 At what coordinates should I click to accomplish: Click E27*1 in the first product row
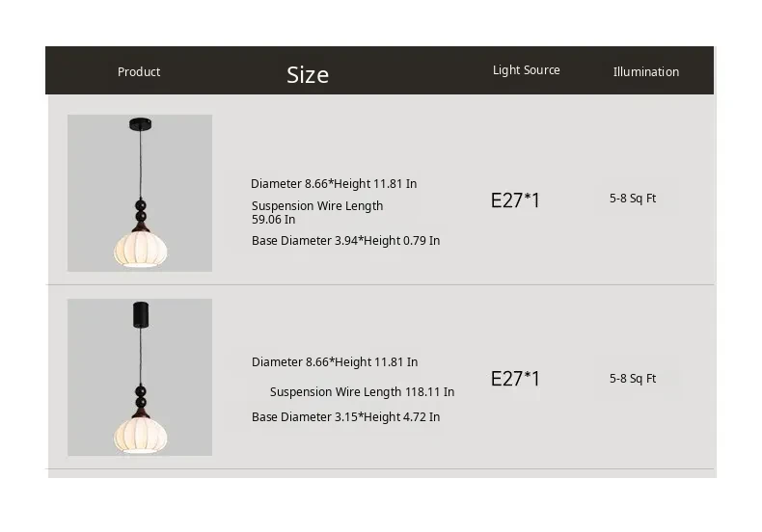point(515,200)
